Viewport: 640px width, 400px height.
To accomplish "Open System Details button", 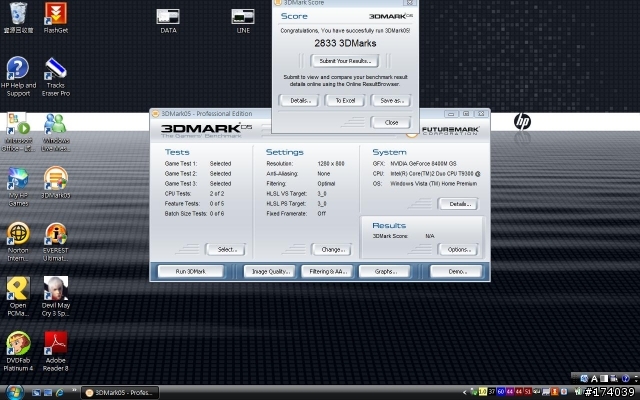I will [x=458, y=204].
